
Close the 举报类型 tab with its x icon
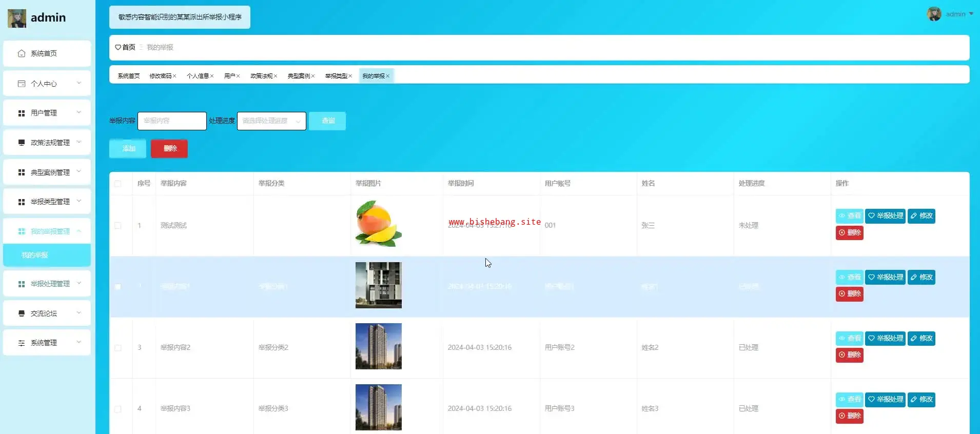pos(350,76)
